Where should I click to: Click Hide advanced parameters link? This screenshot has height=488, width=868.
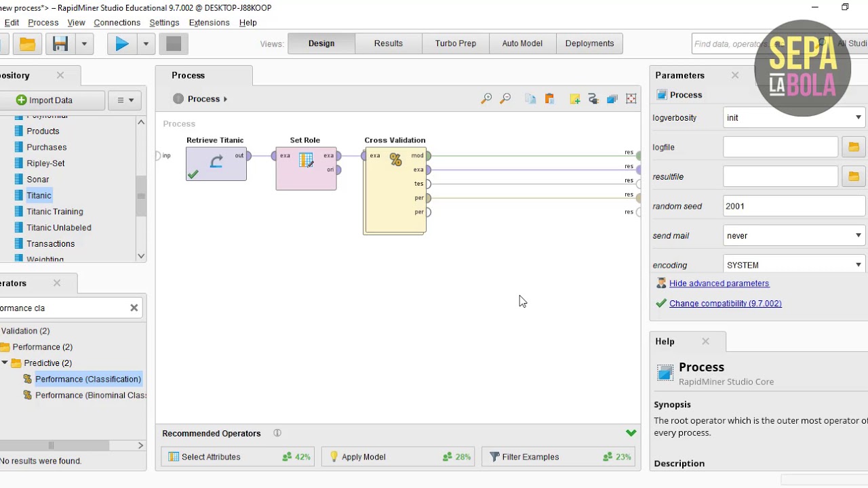(x=719, y=283)
